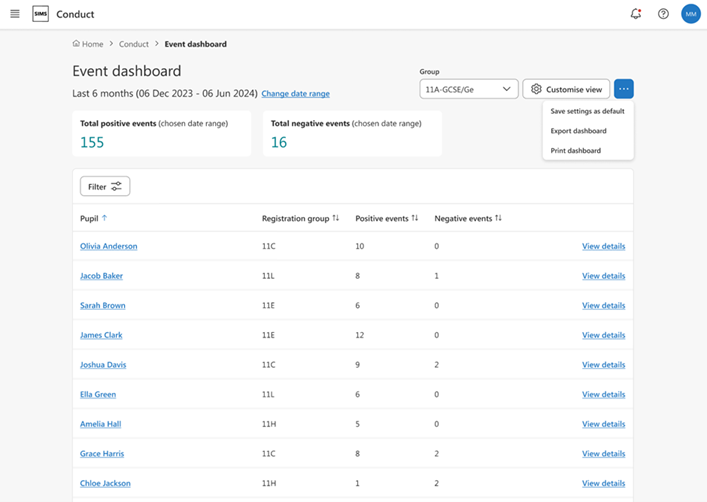Open the MM user profile avatar
Viewport: 707px width, 502px height.
(691, 14)
